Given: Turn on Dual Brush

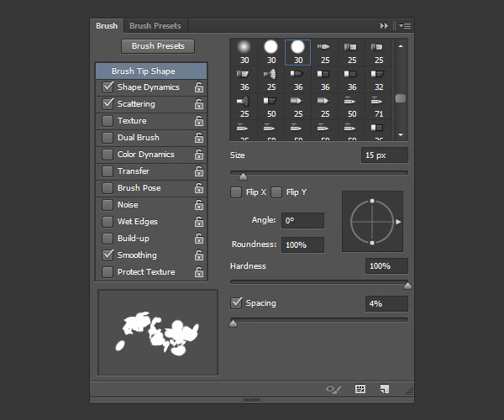Looking at the screenshot, I should 108,138.
